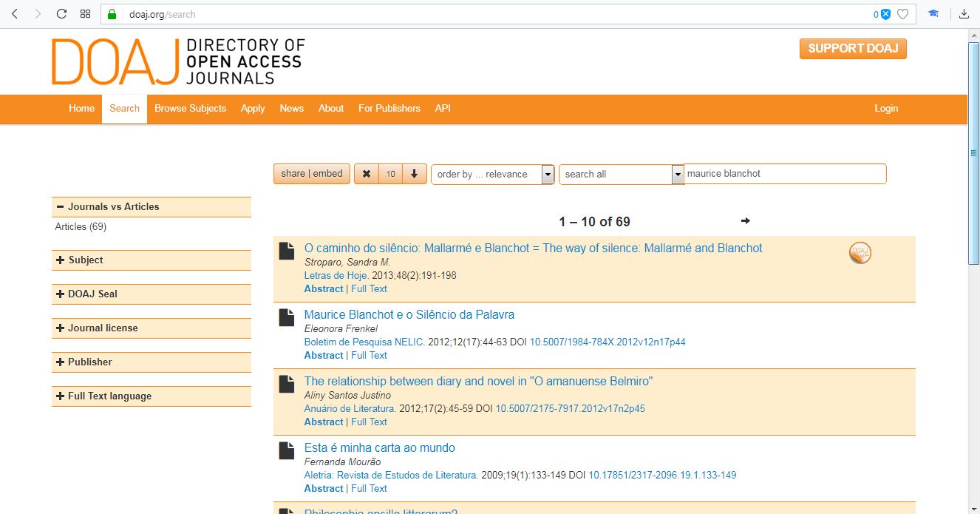Show Abstract for Eleonora Frenkel article
This screenshot has height=514, width=980.
click(324, 355)
